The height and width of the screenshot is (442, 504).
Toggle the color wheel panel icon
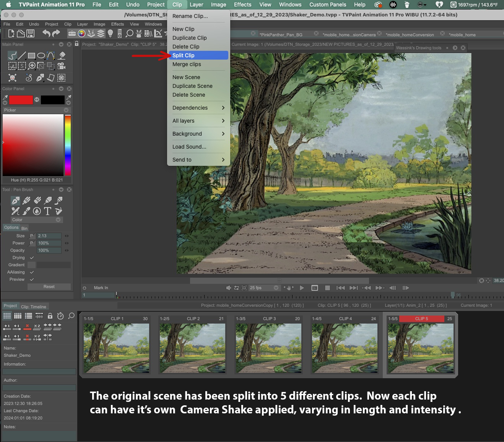click(81, 34)
